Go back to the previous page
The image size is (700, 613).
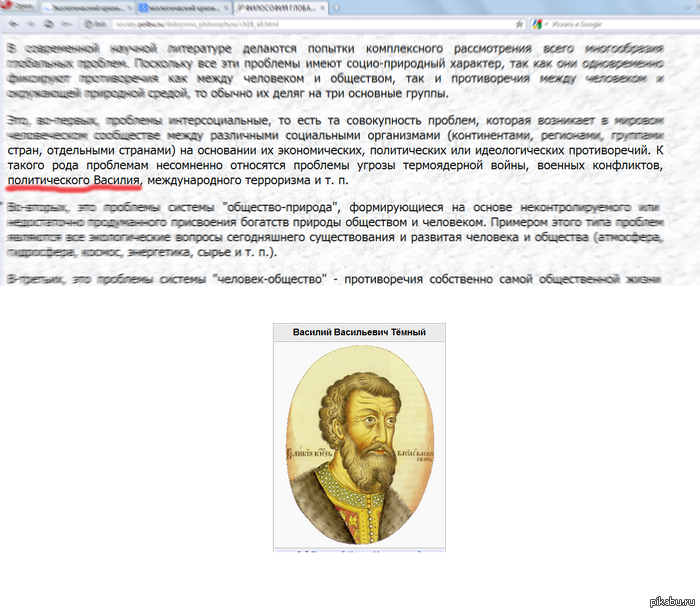click(x=13, y=24)
